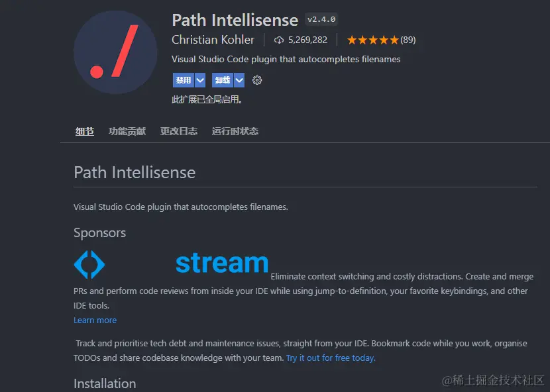This screenshot has width=550, height=392.
Task: Click the v2.4.0 version badge
Action: pos(321,20)
